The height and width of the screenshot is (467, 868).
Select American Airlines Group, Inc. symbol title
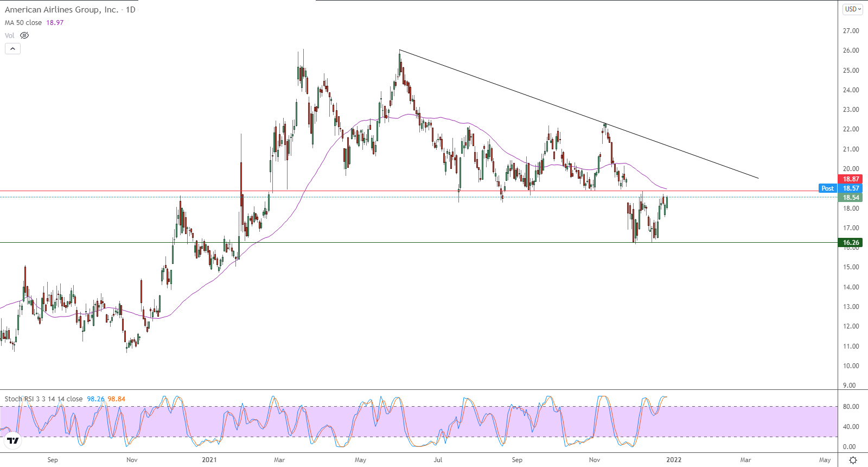coord(62,10)
